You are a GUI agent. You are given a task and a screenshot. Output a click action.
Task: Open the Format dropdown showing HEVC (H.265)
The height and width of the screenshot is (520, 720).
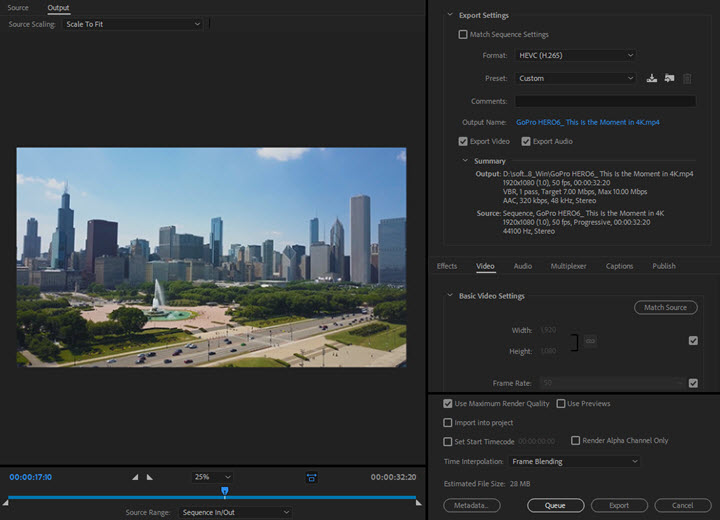575,56
